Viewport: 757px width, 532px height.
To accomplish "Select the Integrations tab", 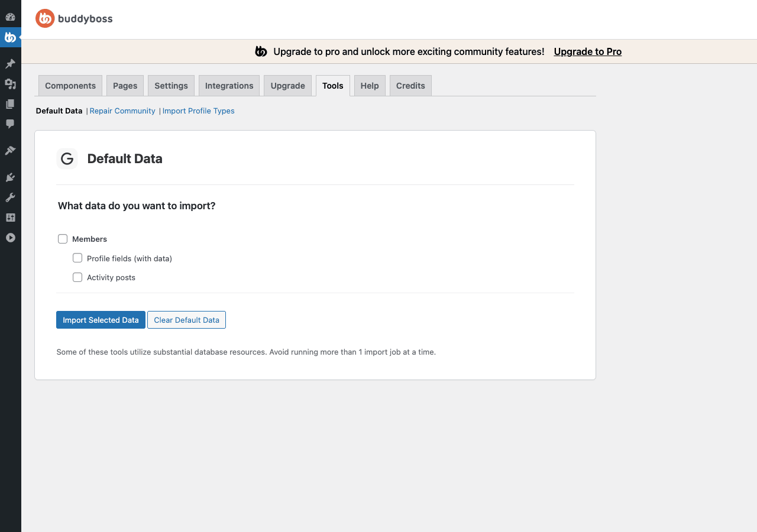I will (229, 86).
